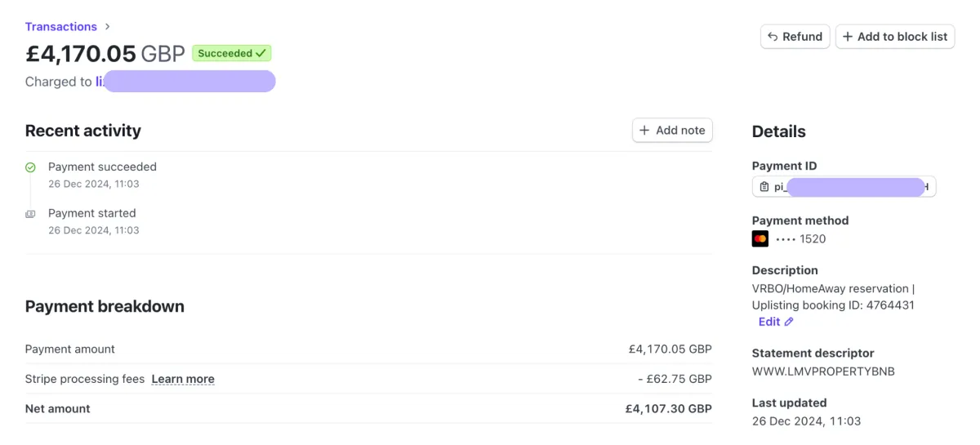Screen dimensions: 980x445
Task: Click the breadcrumb chevron after Transactions
Action: 107,27
